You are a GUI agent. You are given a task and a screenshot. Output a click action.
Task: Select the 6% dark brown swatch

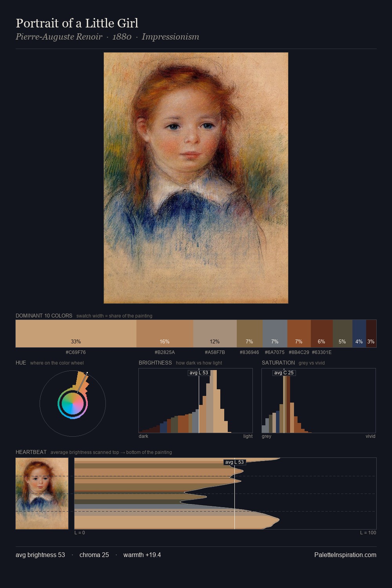pos(322,334)
